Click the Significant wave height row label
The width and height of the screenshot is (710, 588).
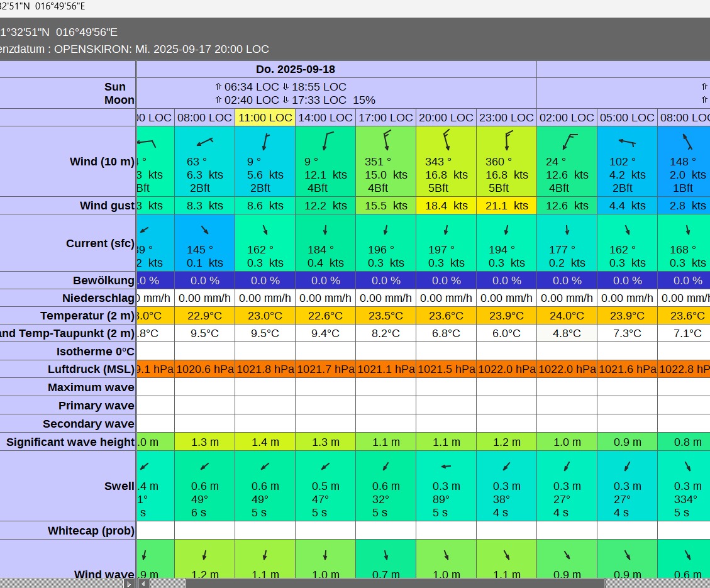(x=70, y=442)
